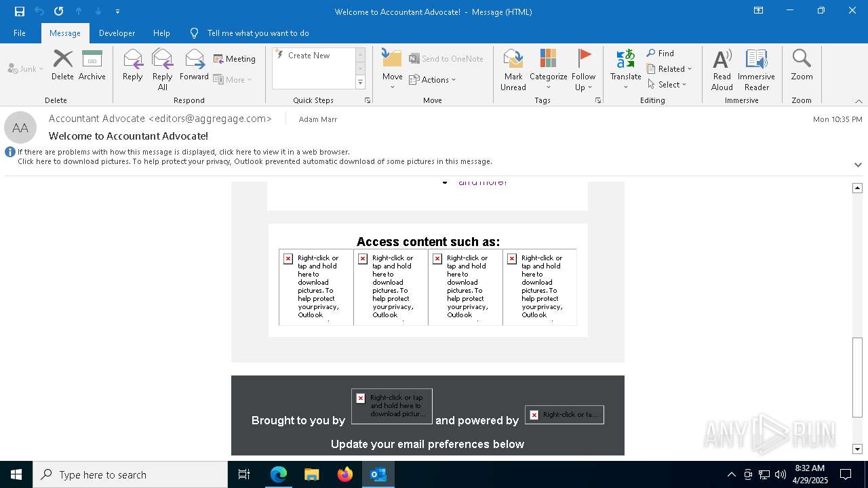
Task: Click the vertical scrollbar thumb
Action: coord(857,376)
